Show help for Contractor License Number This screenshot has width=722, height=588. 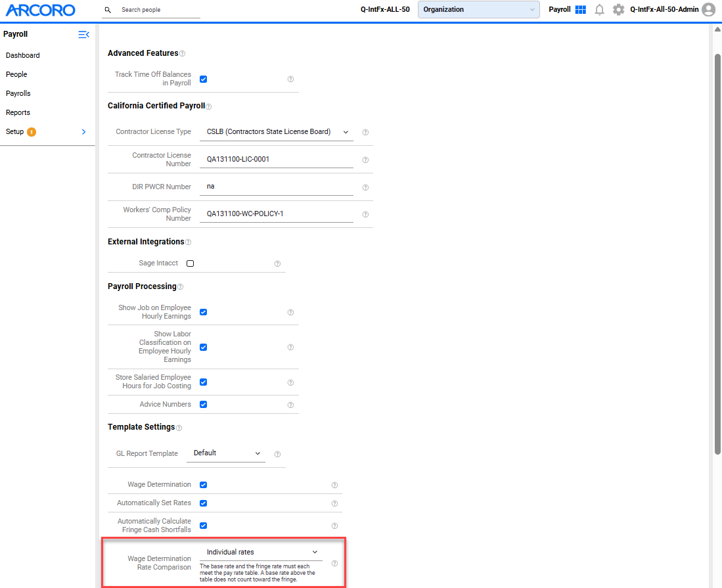[365, 160]
